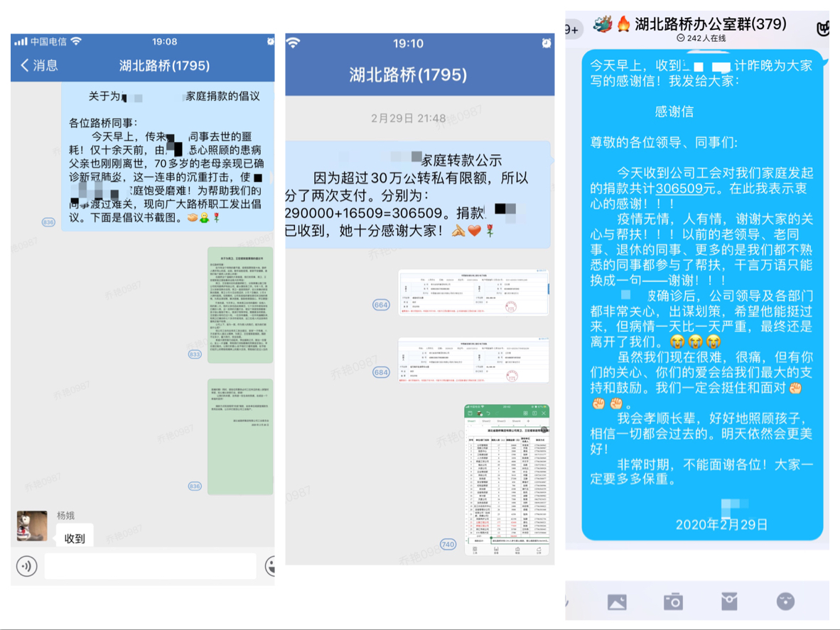Open the first bank transfer receipt image
840x630 pixels.
click(473, 292)
